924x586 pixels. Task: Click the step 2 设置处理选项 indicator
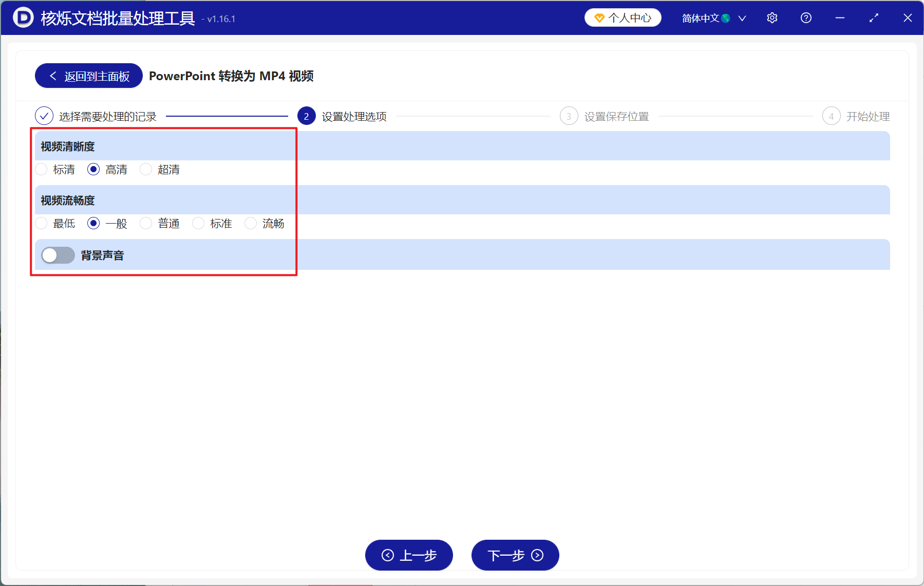click(x=307, y=116)
